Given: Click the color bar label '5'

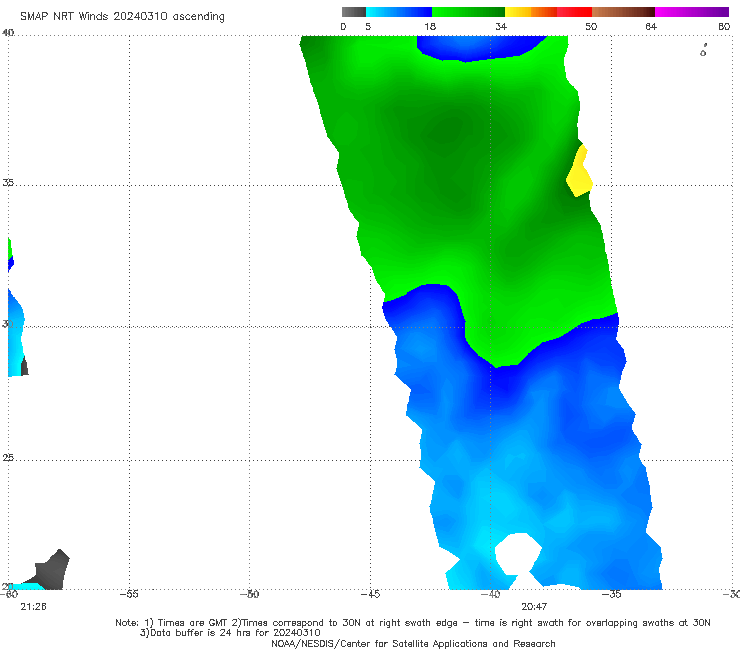Looking at the screenshot, I should (368, 26).
